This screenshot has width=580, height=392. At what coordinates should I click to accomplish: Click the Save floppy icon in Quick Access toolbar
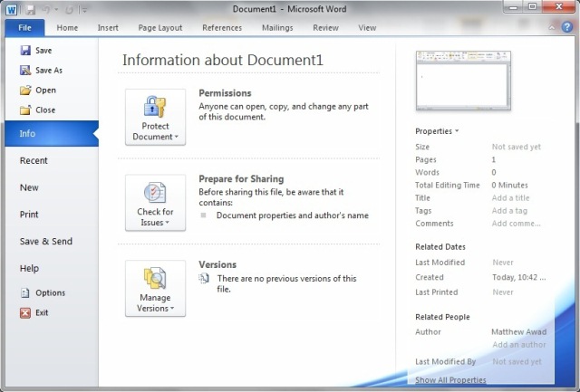coord(31,10)
